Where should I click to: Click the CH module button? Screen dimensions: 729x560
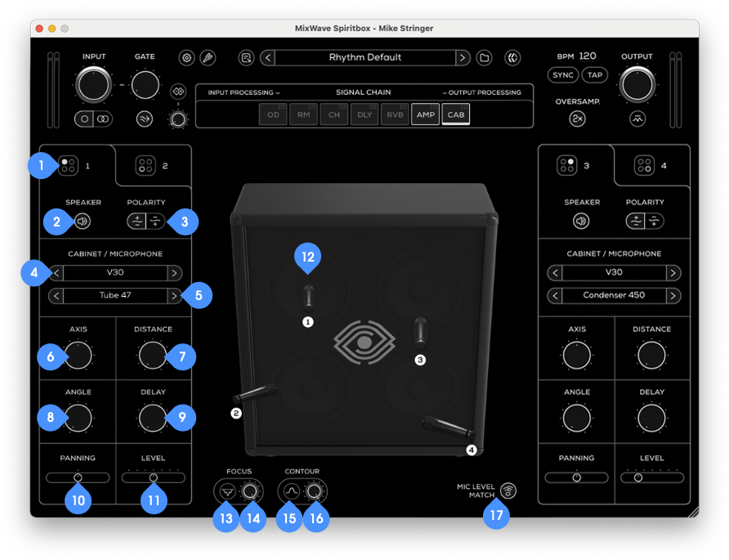coord(334,114)
